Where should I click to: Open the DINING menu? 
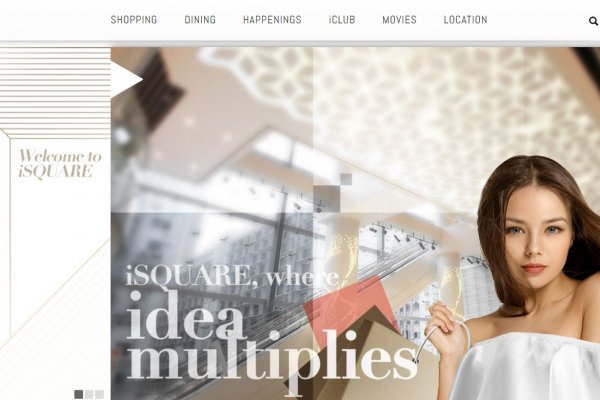pos(200,20)
